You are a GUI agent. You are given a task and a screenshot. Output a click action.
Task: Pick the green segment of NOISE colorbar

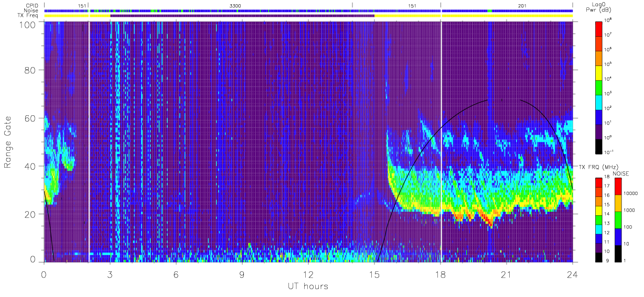(618, 219)
